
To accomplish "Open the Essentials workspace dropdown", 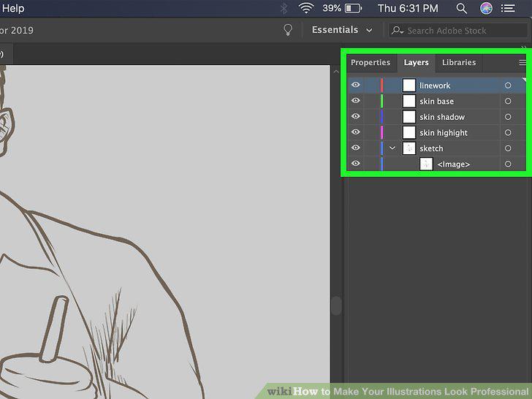I will point(342,30).
